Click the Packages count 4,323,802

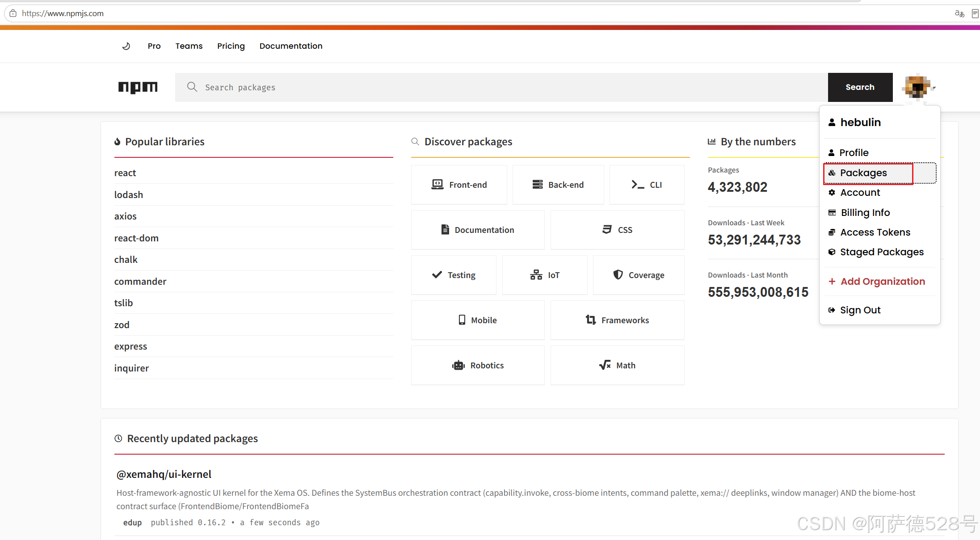click(x=738, y=187)
